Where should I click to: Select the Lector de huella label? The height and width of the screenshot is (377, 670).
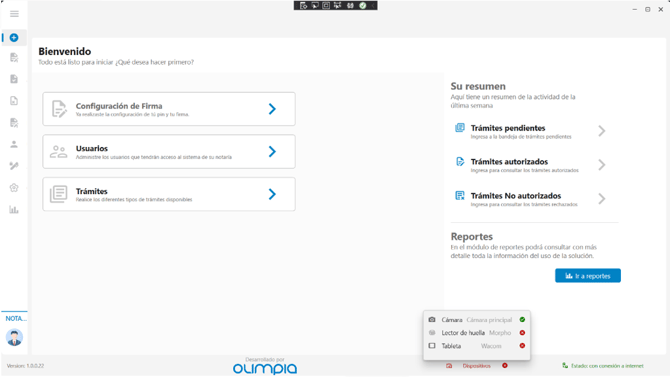tap(463, 333)
